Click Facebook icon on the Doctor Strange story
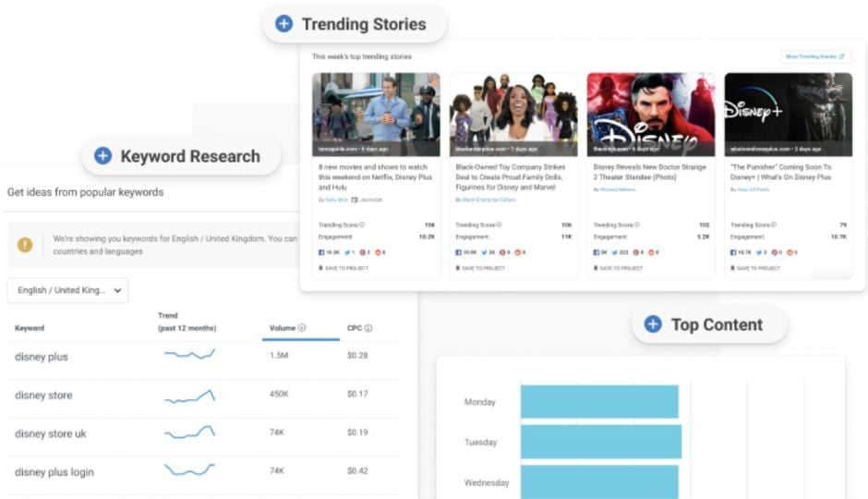Screen dimensions: 868x499 tap(597, 252)
